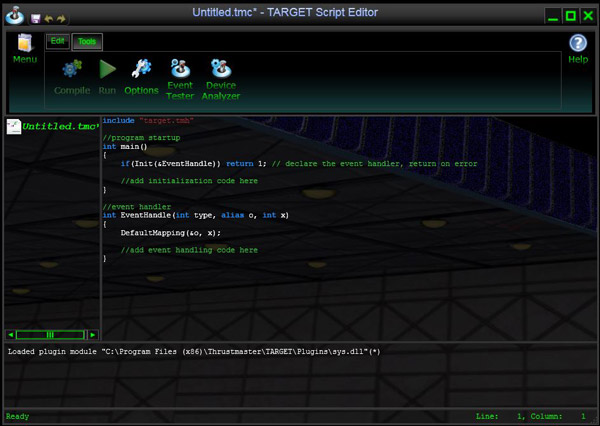Screen dimensions: 600x426
Task: Place cursor on 'int main()' line
Action: pos(125,147)
